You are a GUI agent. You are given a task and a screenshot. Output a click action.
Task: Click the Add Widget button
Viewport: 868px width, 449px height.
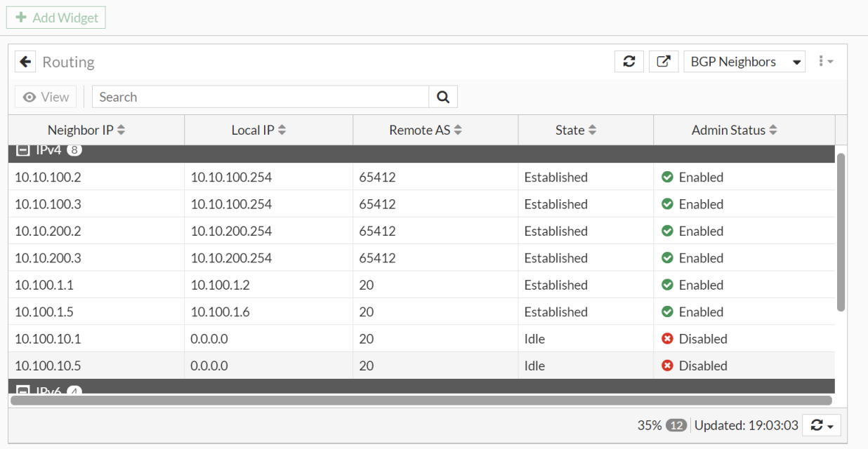tap(56, 18)
